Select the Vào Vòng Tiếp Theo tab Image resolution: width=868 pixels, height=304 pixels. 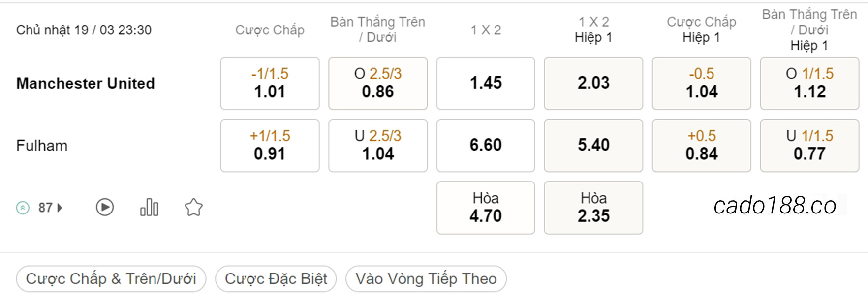coord(426,279)
